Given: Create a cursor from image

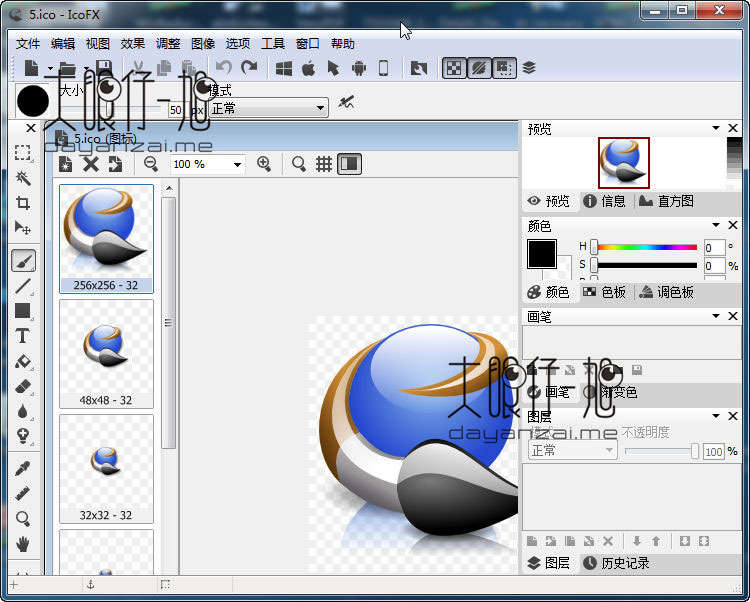Looking at the screenshot, I should 333,68.
